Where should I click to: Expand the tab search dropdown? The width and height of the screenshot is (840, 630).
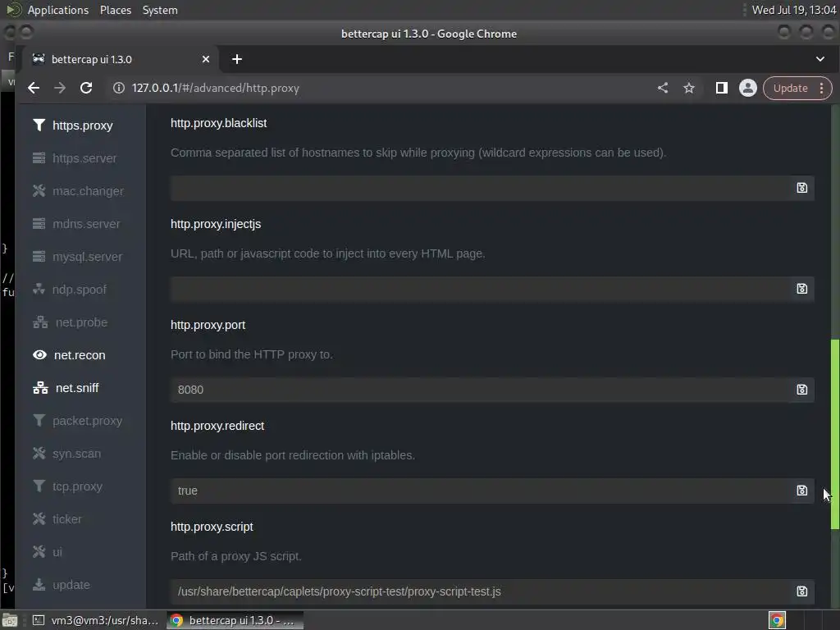click(820, 59)
